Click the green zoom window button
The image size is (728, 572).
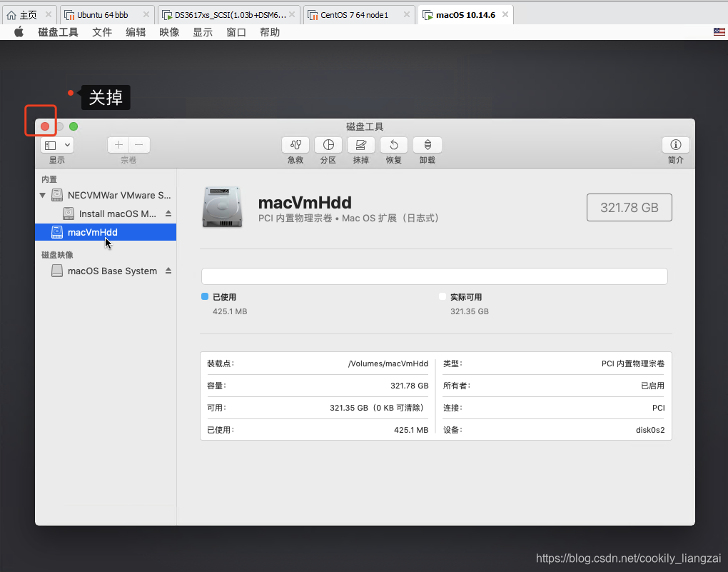point(74,126)
